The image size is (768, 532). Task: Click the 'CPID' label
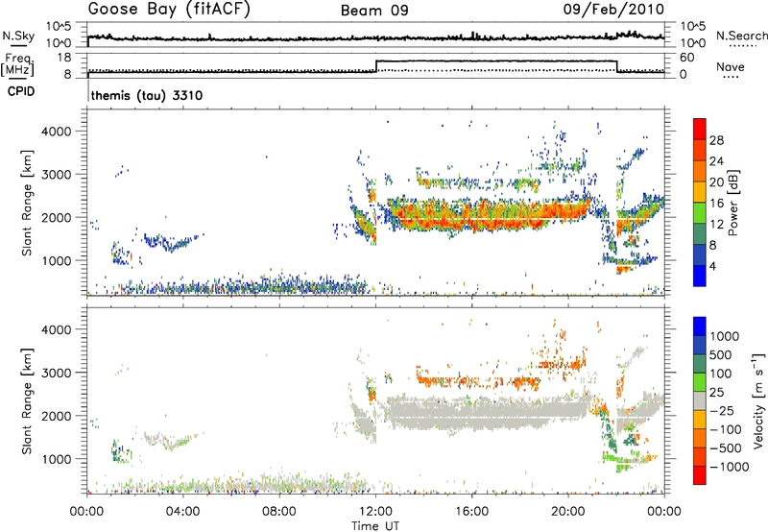click(21, 91)
